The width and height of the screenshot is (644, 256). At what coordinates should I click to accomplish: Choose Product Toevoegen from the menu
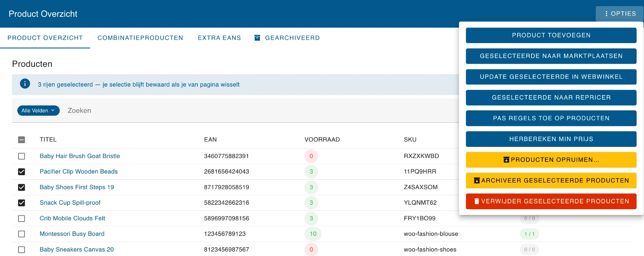click(x=551, y=35)
